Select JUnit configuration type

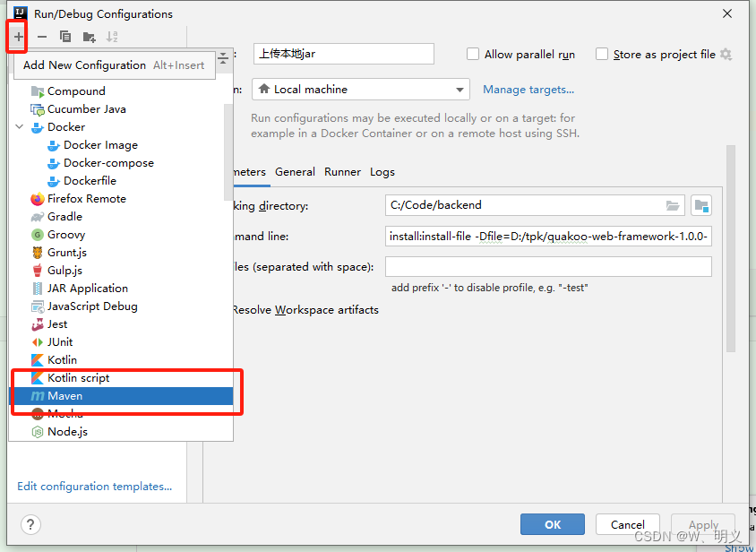121,341
